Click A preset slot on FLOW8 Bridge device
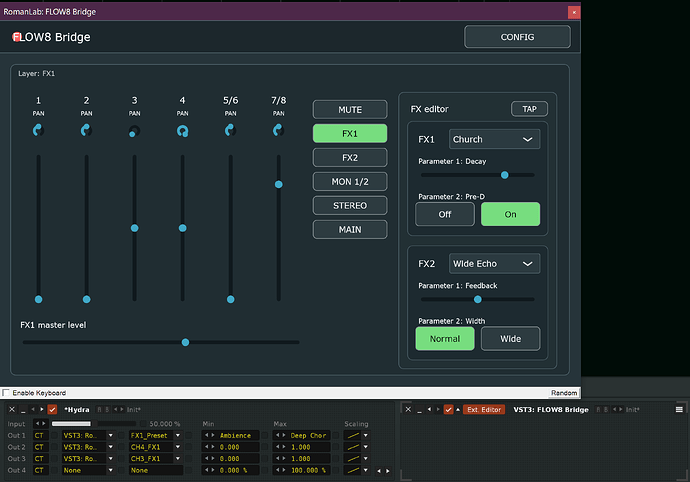The image size is (690, 482). coord(598,409)
